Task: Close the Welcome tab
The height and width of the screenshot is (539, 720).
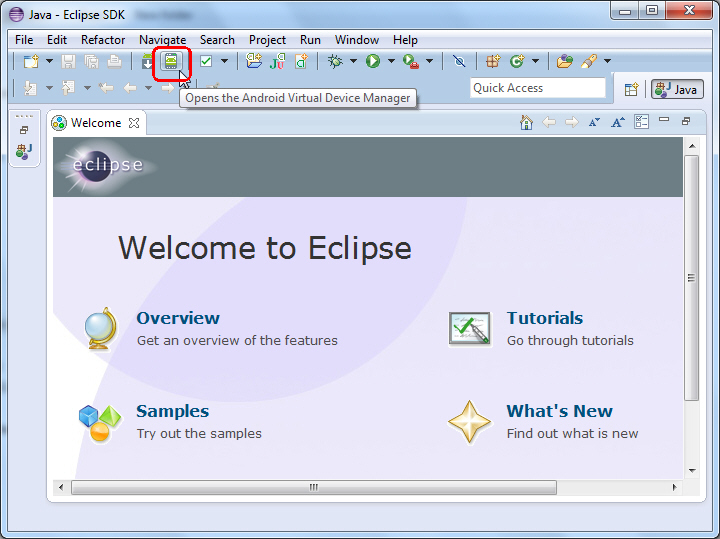Action: pyautogui.click(x=134, y=123)
